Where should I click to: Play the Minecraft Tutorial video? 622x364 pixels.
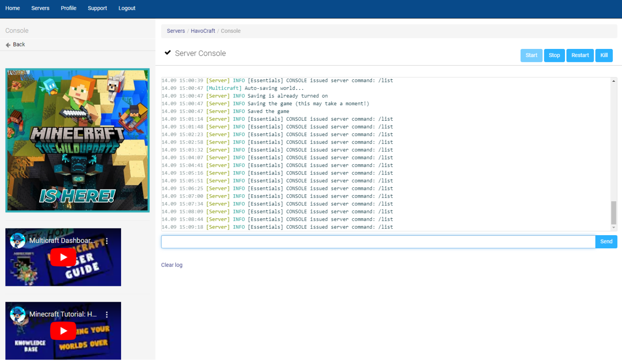point(63,331)
